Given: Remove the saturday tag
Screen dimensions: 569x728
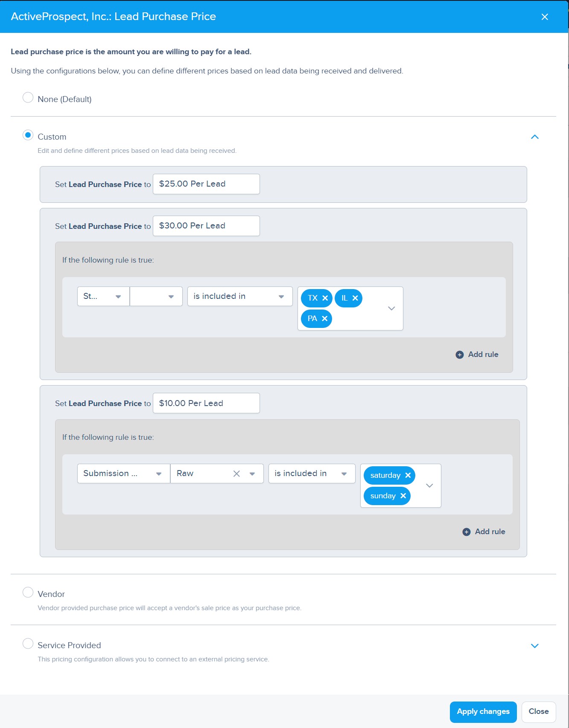Looking at the screenshot, I should coord(408,475).
